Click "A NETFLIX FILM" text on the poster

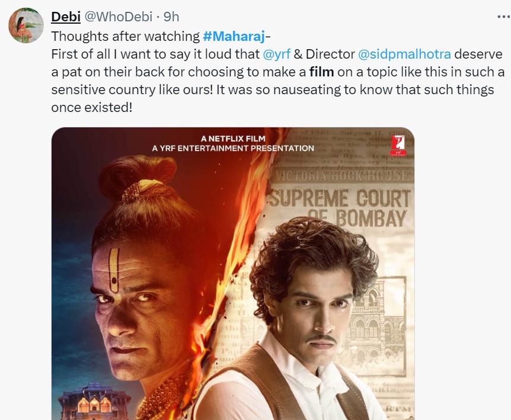point(233,138)
